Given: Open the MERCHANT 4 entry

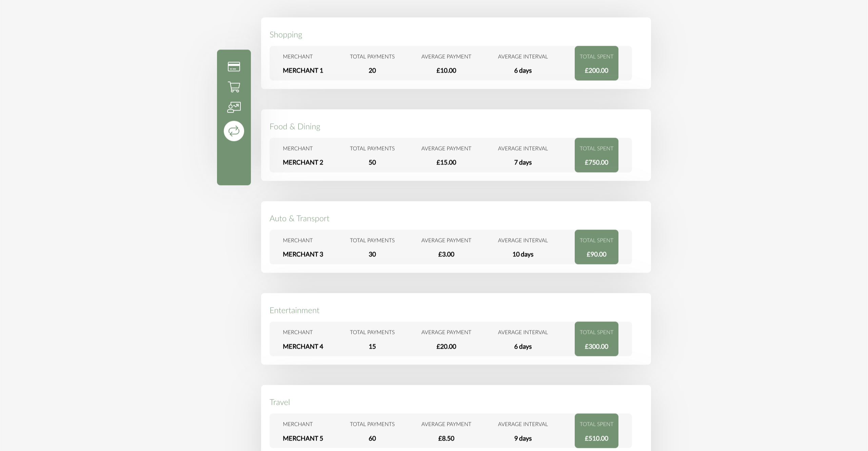Looking at the screenshot, I should [x=303, y=346].
